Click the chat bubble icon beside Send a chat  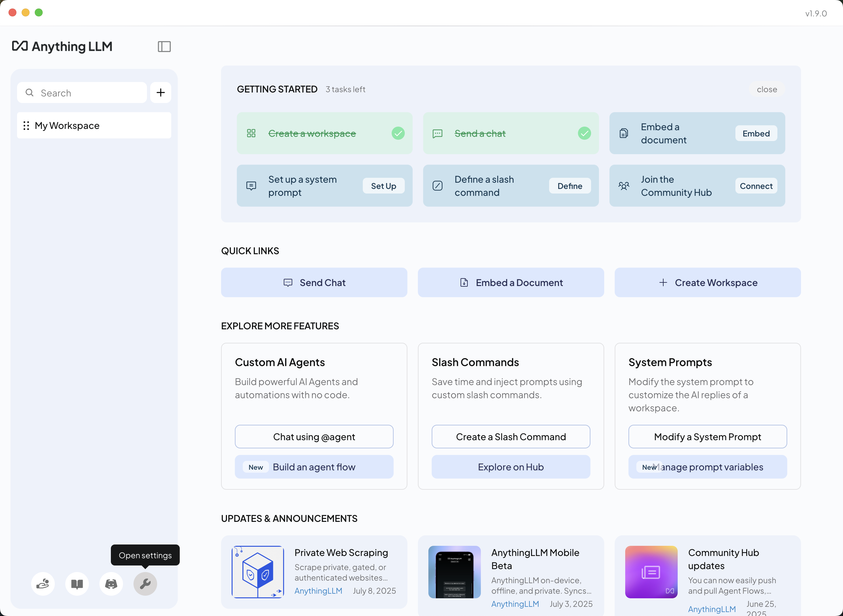437,133
